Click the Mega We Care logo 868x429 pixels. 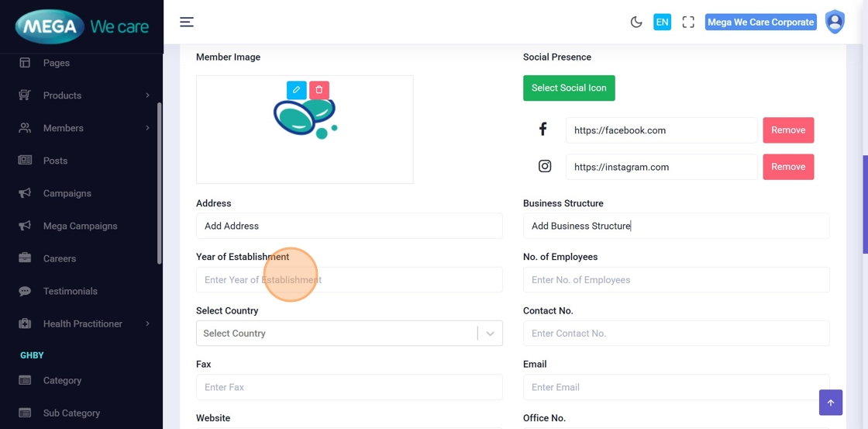coord(81,27)
